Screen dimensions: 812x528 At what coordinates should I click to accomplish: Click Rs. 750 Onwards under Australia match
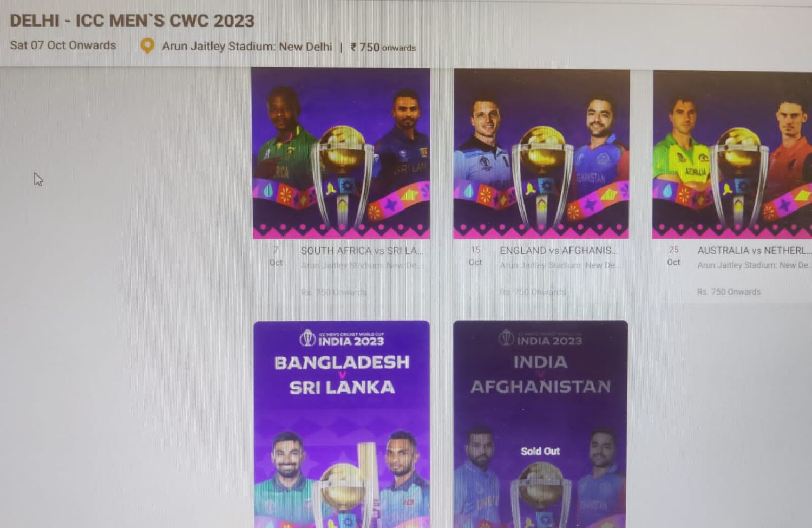(729, 292)
